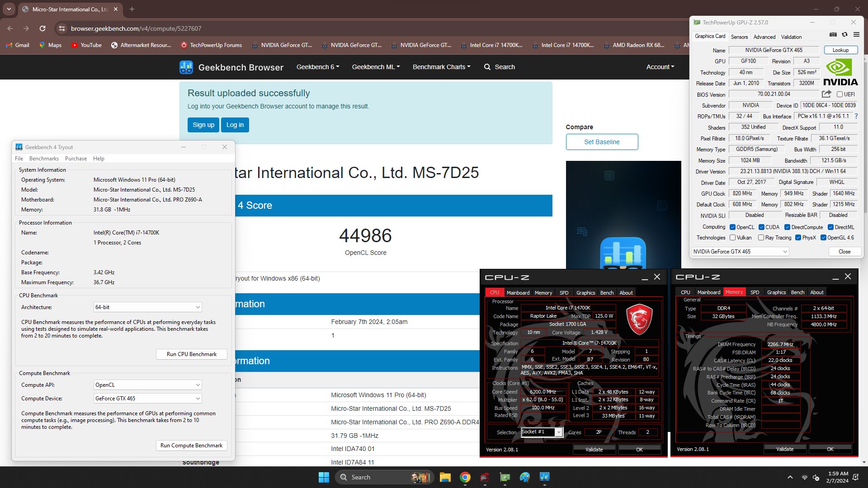Open the Compute Device dropdown
868x488 pixels.
tap(147, 399)
